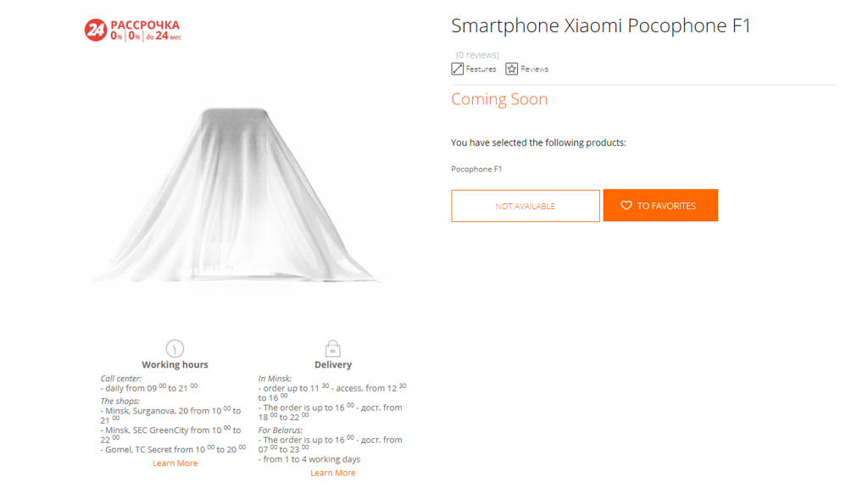Viewport: 868px width, 488px height.
Task: Add the phone with TO FAVORITES button
Action: (x=660, y=205)
